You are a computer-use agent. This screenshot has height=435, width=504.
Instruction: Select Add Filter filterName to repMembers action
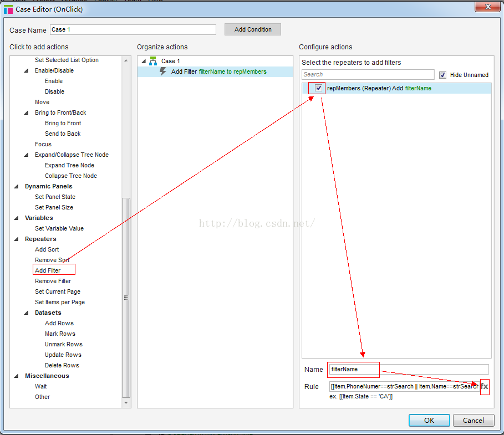pos(215,71)
